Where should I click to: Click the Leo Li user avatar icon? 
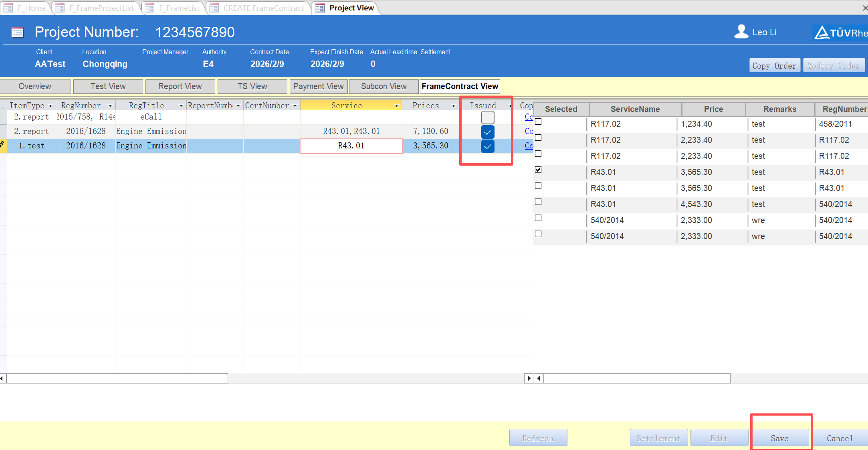(x=741, y=32)
